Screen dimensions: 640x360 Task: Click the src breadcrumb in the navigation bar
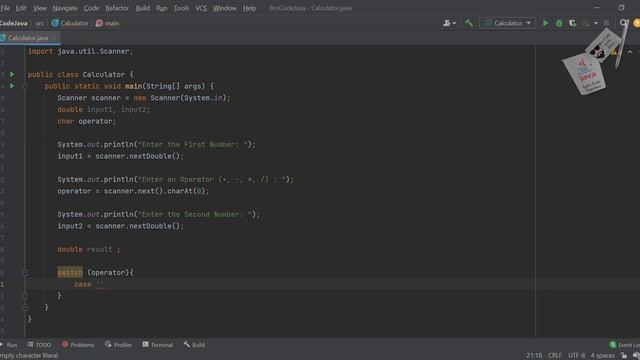[39, 23]
